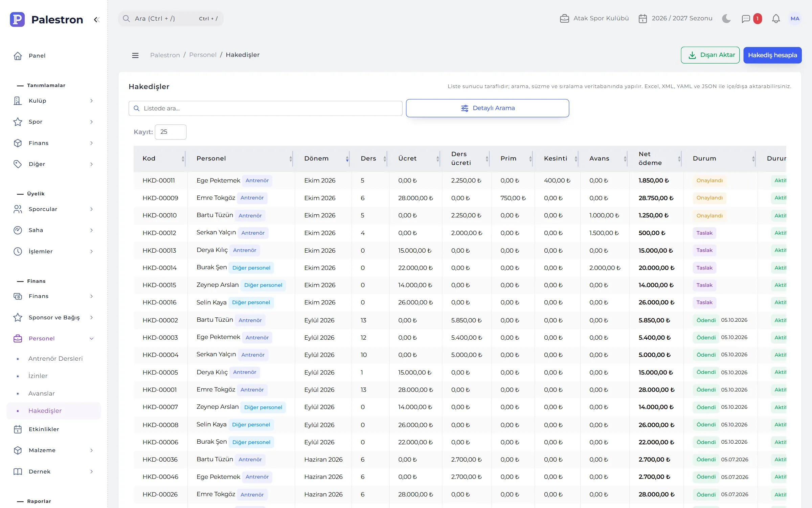Select Hakedişler submenu item

tap(54, 410)
